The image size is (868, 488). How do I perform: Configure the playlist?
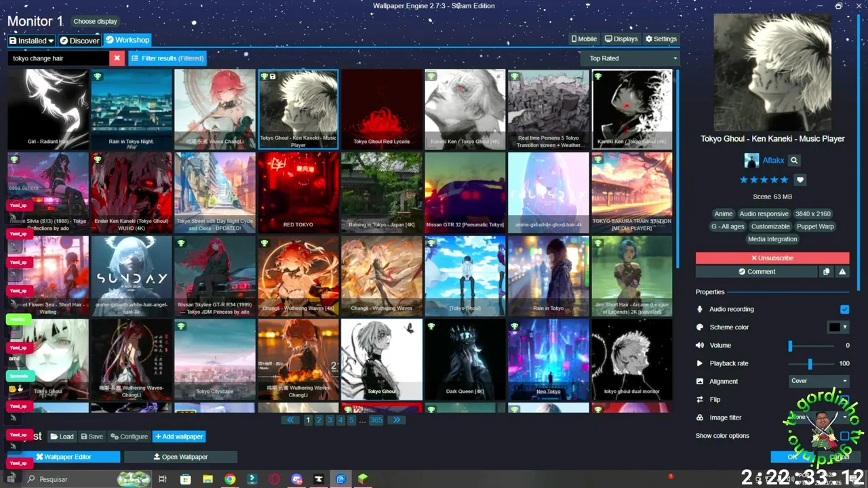click(x=129, y=436)
